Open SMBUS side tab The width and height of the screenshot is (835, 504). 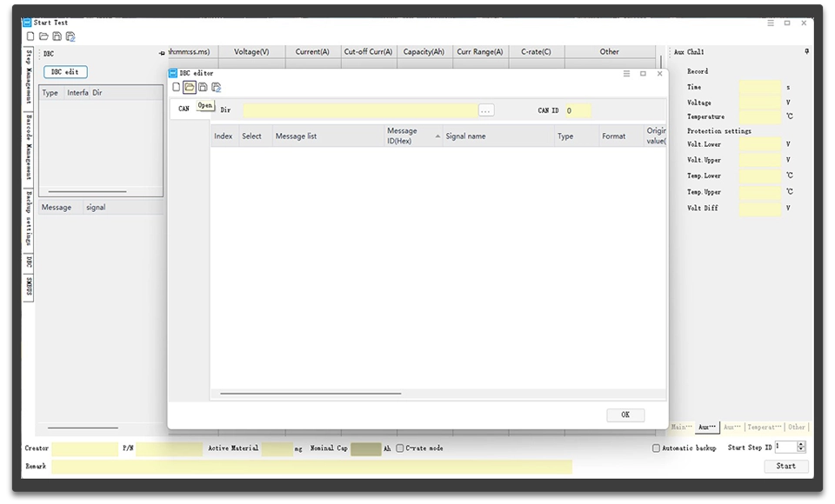[x=29, y=287]
